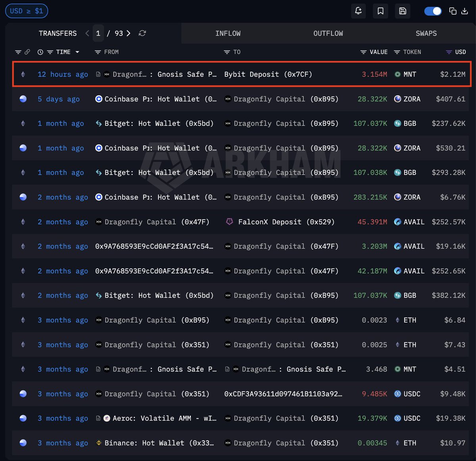Click the download icon
Viewport: 476px width, 461px height.
[x=464, y=11]
